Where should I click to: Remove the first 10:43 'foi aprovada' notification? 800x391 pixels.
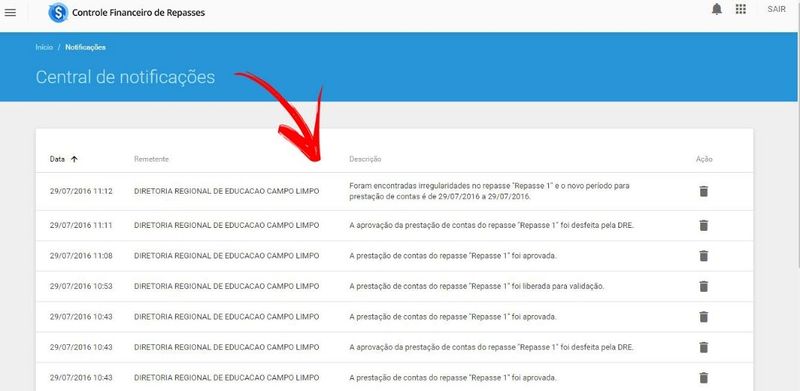[x=704, y=317]
